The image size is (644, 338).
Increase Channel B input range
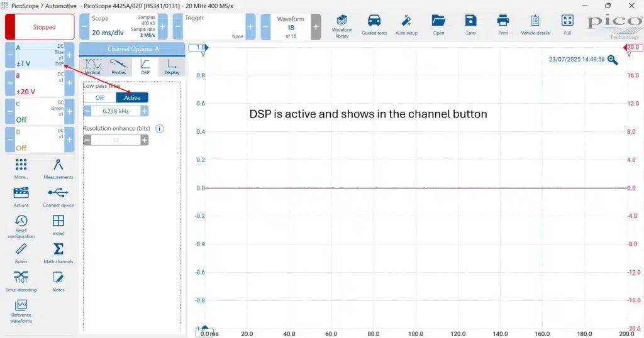tap(69, 84)
